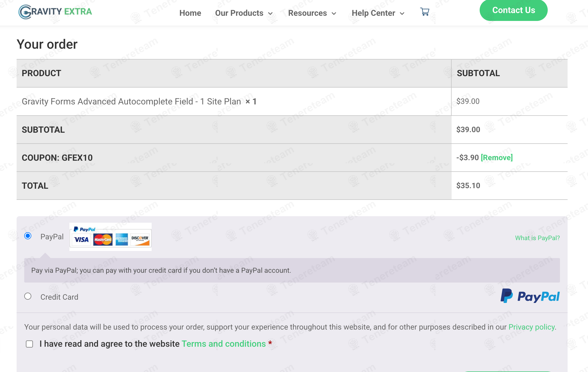The width and height of the screenshot is (588, 372).
Task: Select the PayPal payment option
Action: 28,236
